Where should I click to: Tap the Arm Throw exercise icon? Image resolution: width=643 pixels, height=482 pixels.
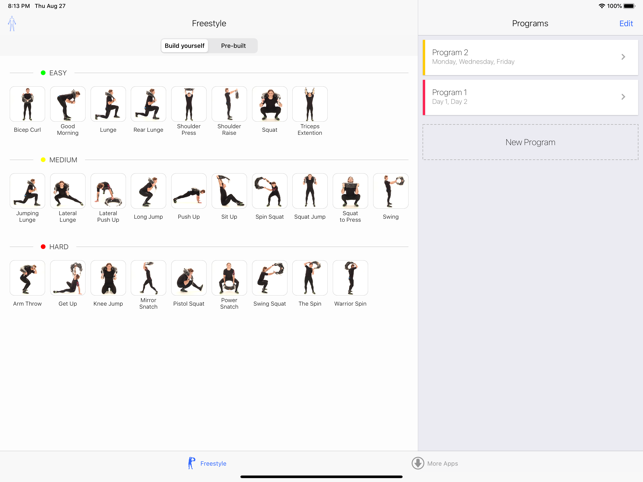pyautogui.click(x=27, y=279)
